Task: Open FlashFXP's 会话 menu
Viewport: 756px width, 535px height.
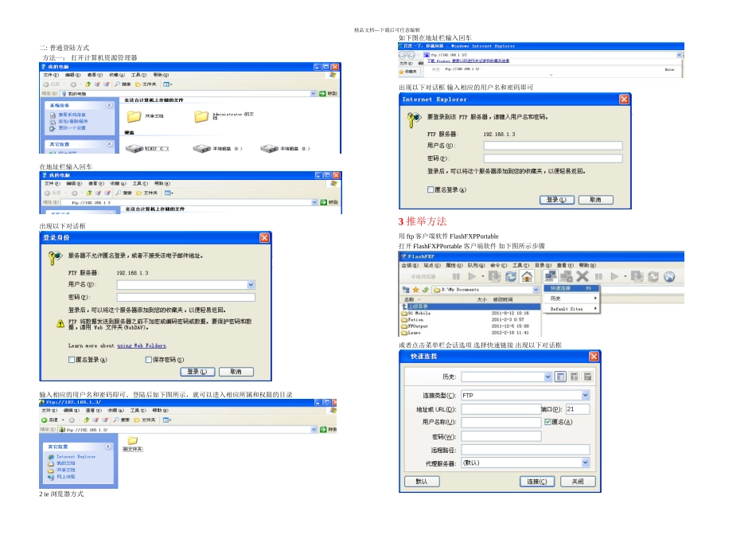Action: [x=410, y=265]
